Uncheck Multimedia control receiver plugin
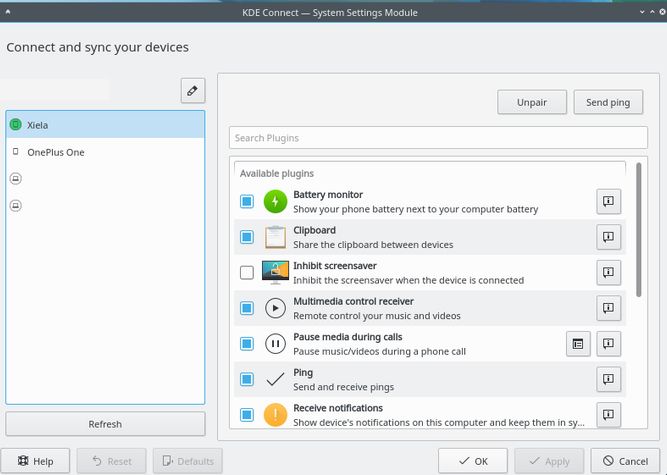The height and width of the screenshot is (475, 667). pos(247,308)
